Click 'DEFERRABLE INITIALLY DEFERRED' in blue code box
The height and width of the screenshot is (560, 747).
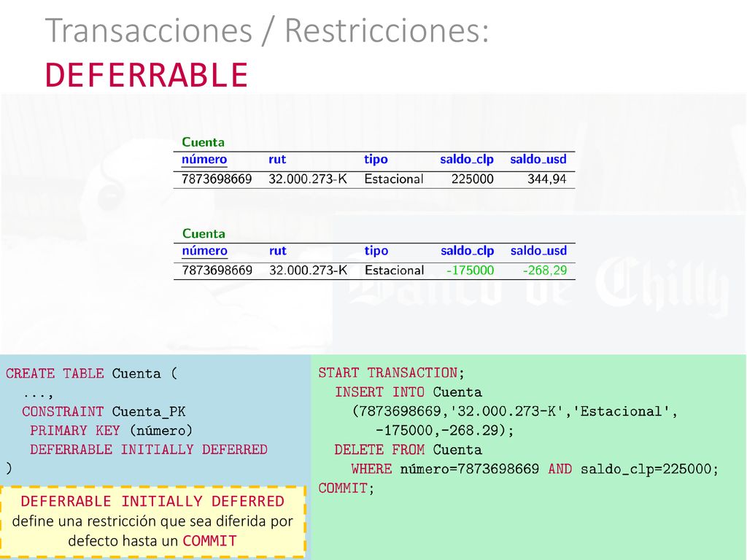point(148,449)
